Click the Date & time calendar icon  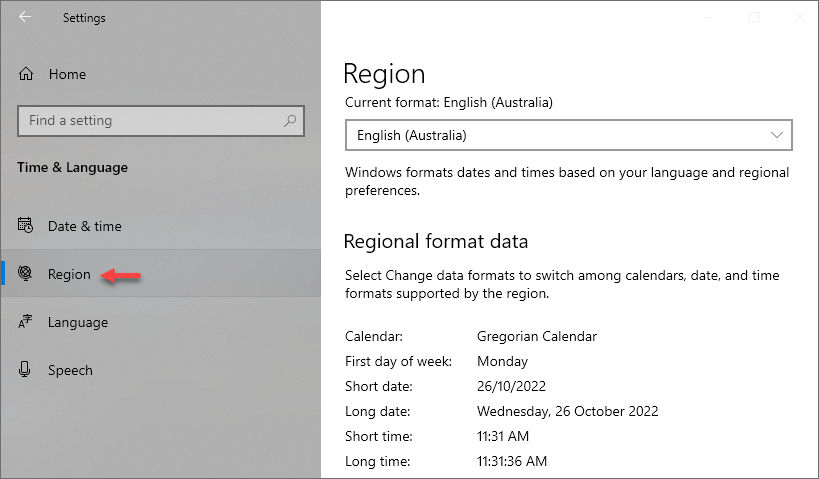[x=25, y=226]
